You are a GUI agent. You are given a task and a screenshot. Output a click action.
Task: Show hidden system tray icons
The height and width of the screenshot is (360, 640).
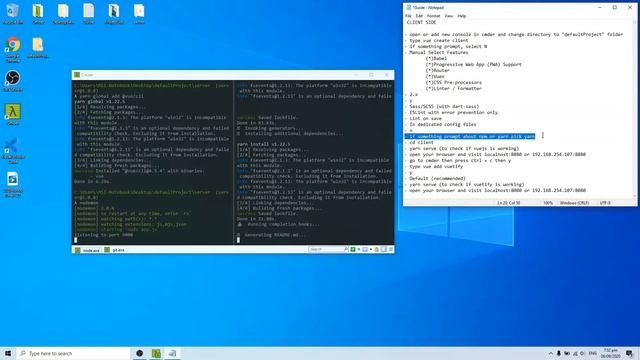click(x=551, y=353)
